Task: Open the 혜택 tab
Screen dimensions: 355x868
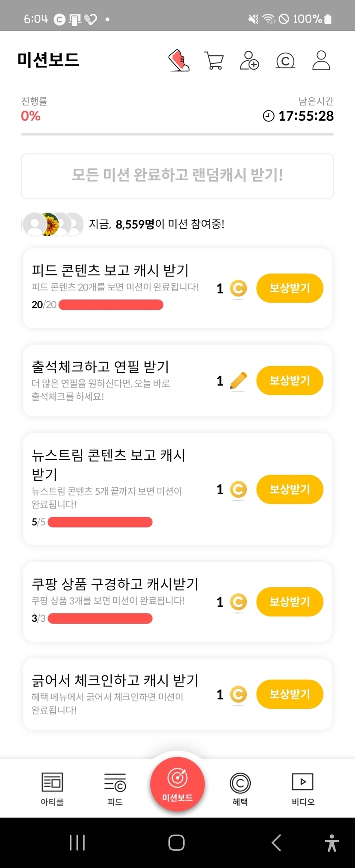Action: (240, 788)
